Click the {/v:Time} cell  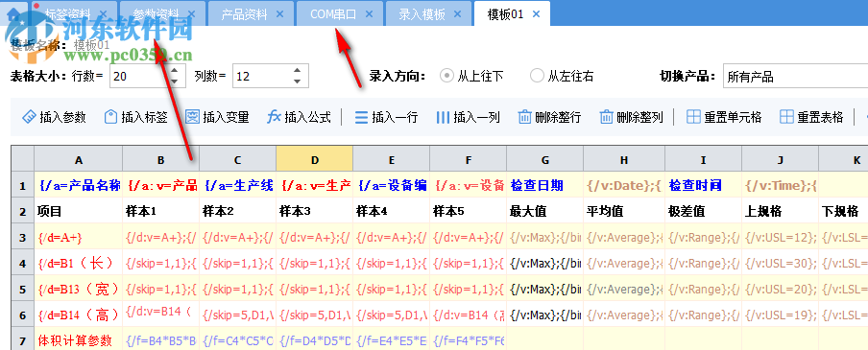click(x=781, y=185)
